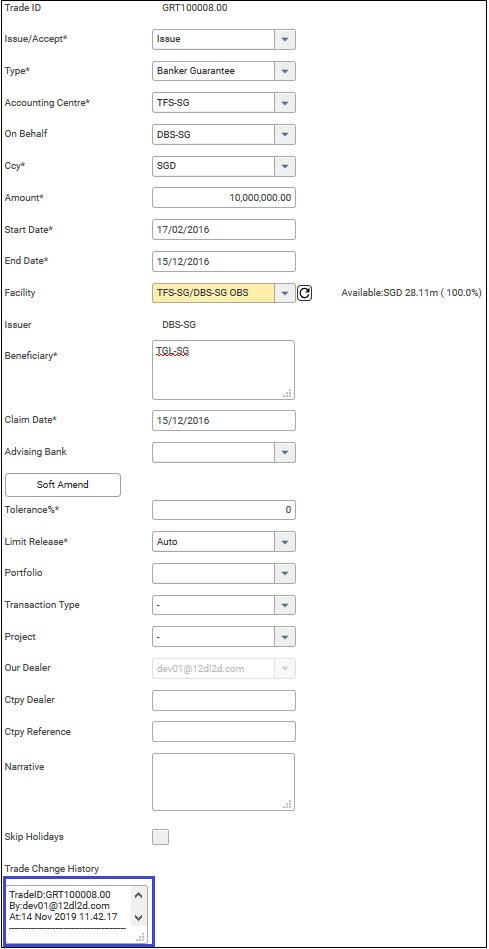489x949 pixels.
Task: Open the Ccy currency dropdown
Action: click(285, 166)
